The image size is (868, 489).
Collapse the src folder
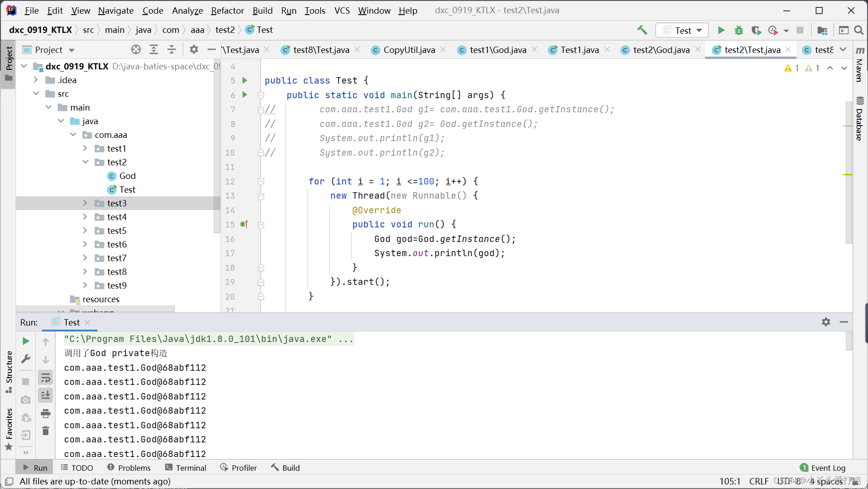[x=36, y=94]
